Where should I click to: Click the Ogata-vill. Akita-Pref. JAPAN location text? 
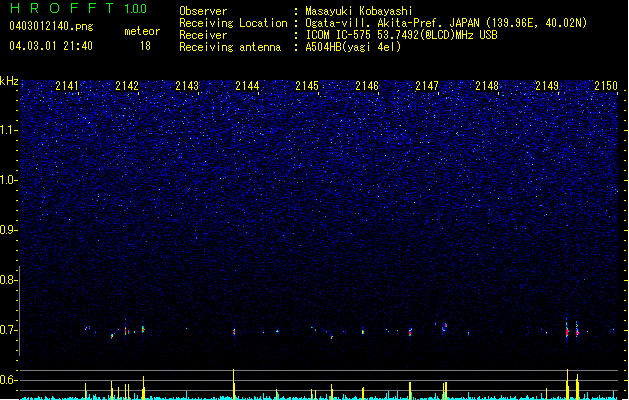click(446, 23)
